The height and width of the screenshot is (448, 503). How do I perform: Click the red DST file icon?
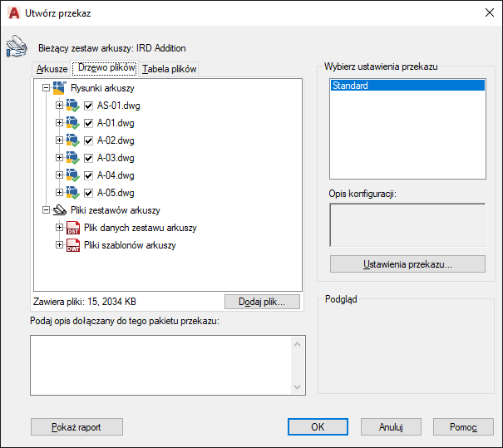[73, 228]
